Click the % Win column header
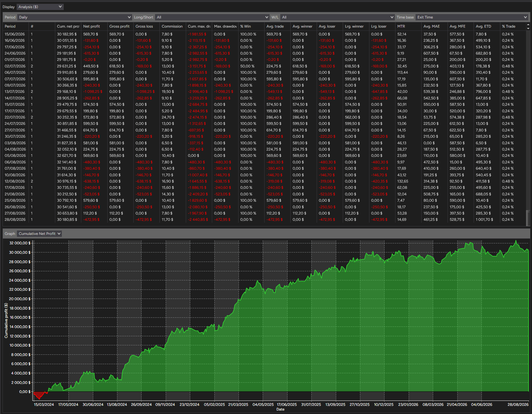Viewport: 532px width, 414px height. [x=251, y=26]
